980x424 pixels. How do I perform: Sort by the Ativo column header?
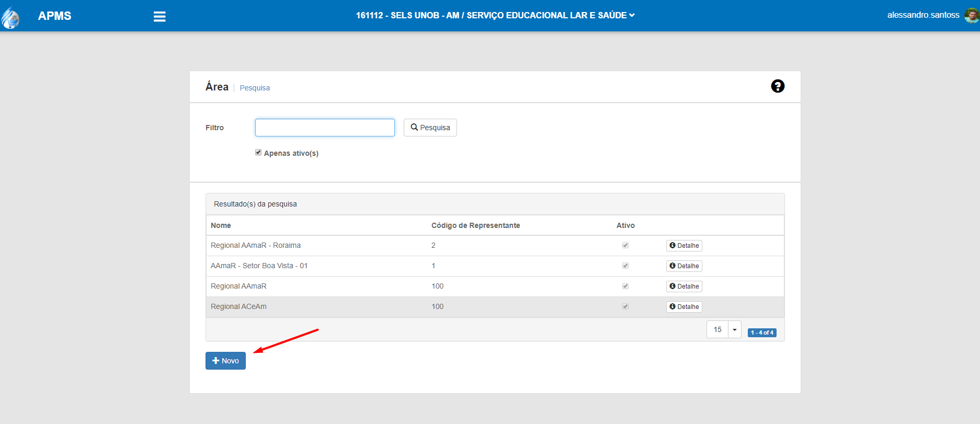[x=625, y=225]
